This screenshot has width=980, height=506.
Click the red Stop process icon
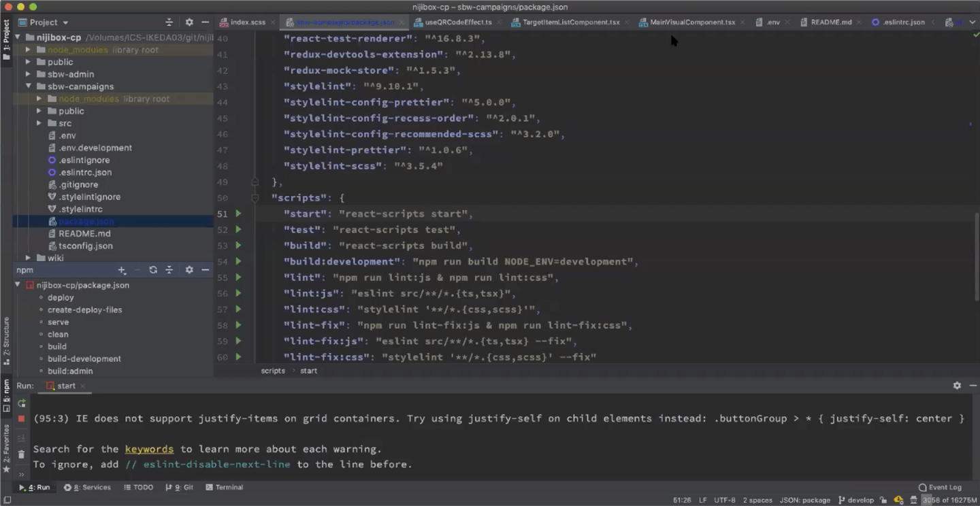tap(21, 419)
